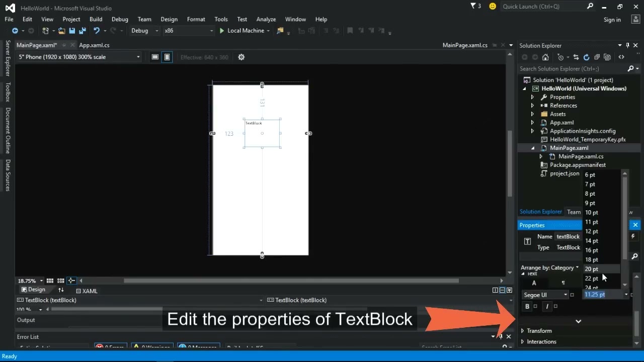Image resolution: width=644 pixels, height=362 pixels.
Task: Click the Sync with Active Document icon
Action: (576, 57)
